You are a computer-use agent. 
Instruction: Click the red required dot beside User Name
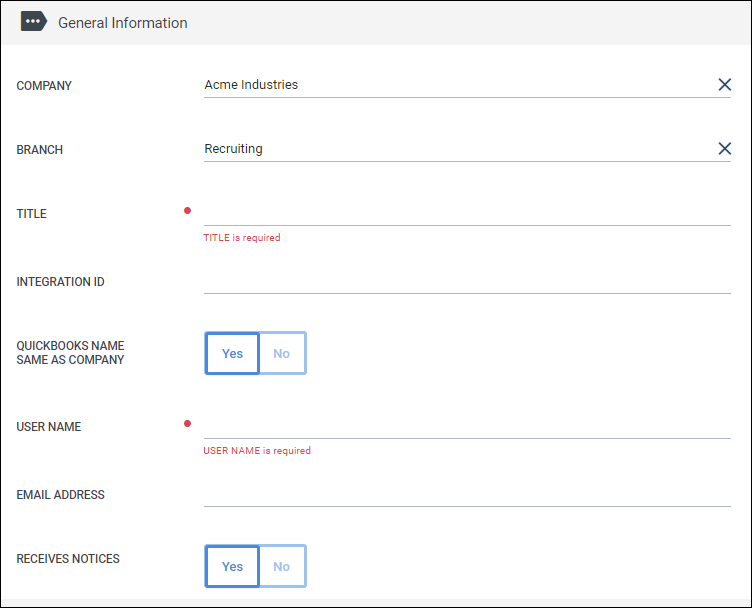[187, 424]
